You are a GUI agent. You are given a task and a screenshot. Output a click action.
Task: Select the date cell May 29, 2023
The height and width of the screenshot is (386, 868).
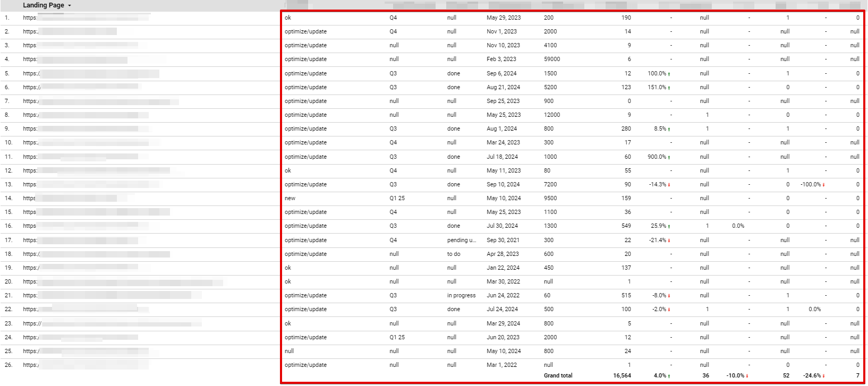(504, 18)
